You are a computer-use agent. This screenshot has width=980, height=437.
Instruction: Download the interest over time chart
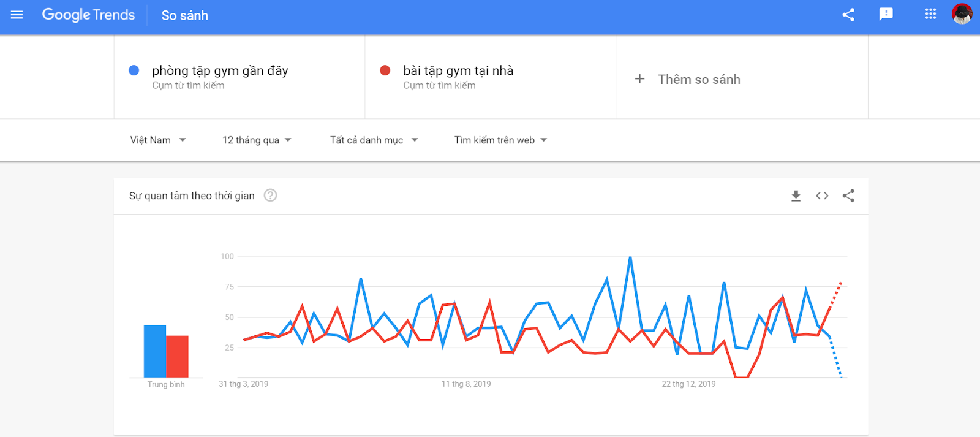click(x=796, y=196)
